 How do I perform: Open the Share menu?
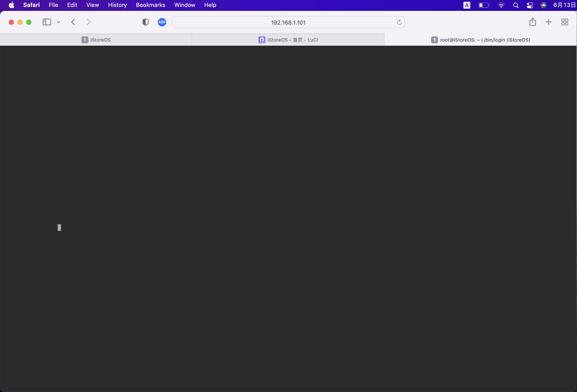click(x=532, y=22)
